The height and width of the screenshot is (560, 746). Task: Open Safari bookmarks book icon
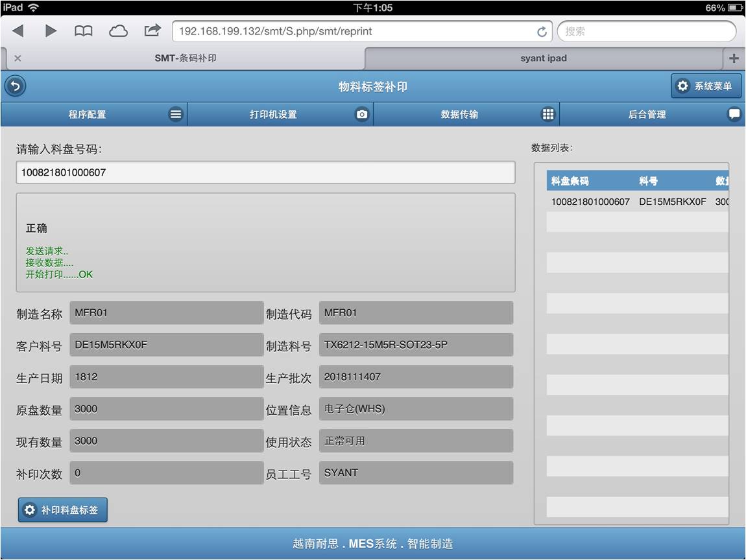(x=84, y=30)
